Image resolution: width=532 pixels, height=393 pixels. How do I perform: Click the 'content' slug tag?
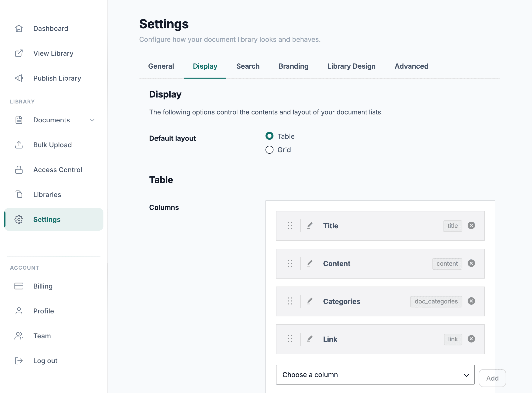click(447, 264)
